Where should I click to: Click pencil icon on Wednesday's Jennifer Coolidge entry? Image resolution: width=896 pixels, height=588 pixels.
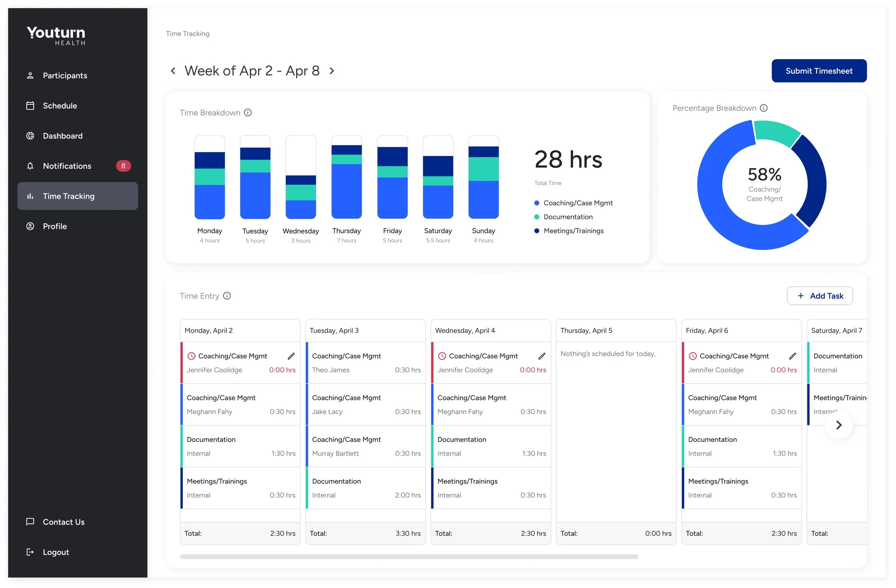[x=542, y=356]
